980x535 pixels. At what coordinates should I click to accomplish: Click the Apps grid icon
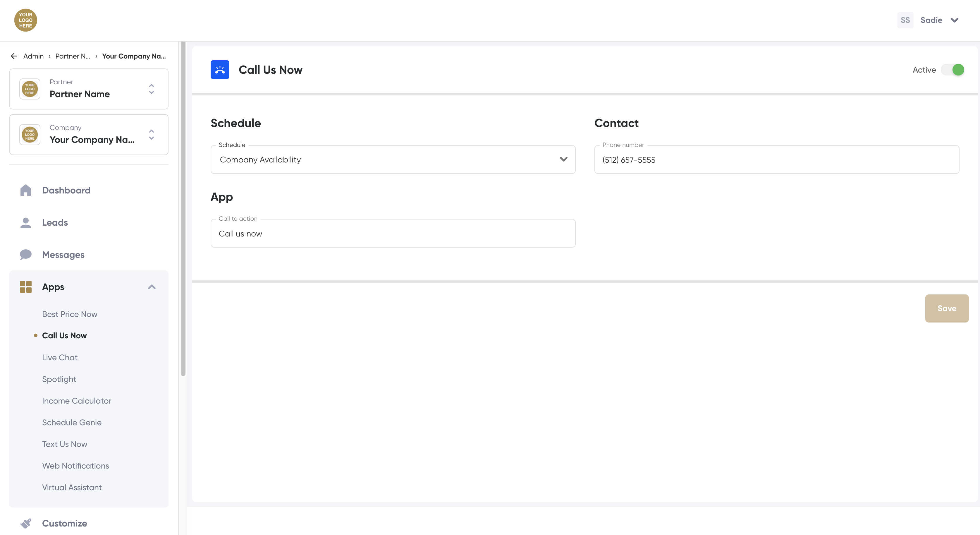[x=25, y=287]
